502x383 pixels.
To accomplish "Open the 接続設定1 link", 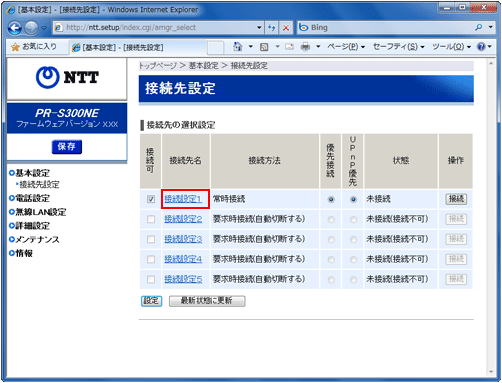I will point(183,199).
